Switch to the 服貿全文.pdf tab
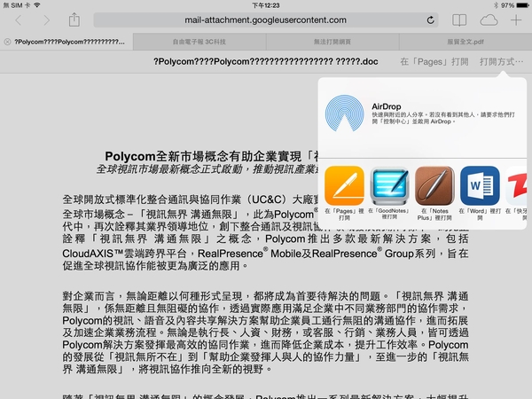The image size is (532, 399). pos(465,42)
